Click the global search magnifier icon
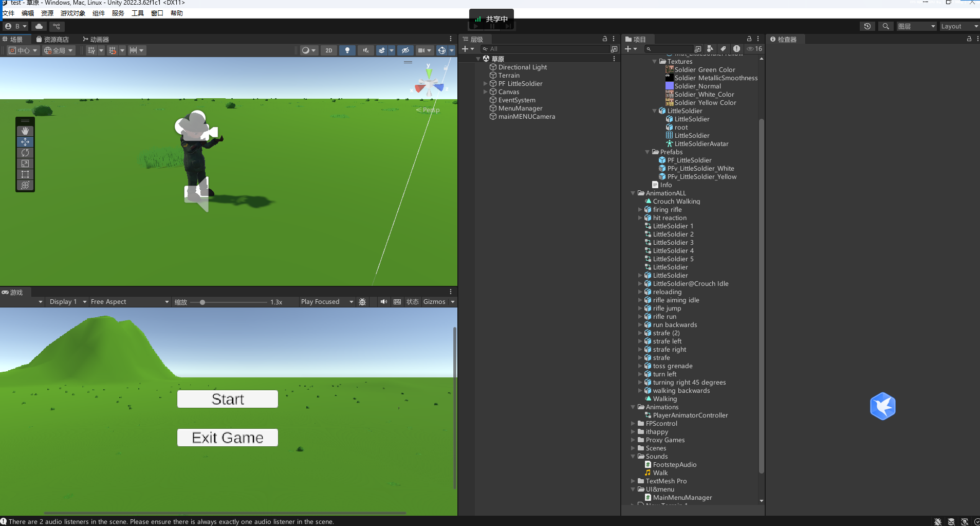Image resolution: width=980 pixels, height=526 pixels. coord(885,26)
